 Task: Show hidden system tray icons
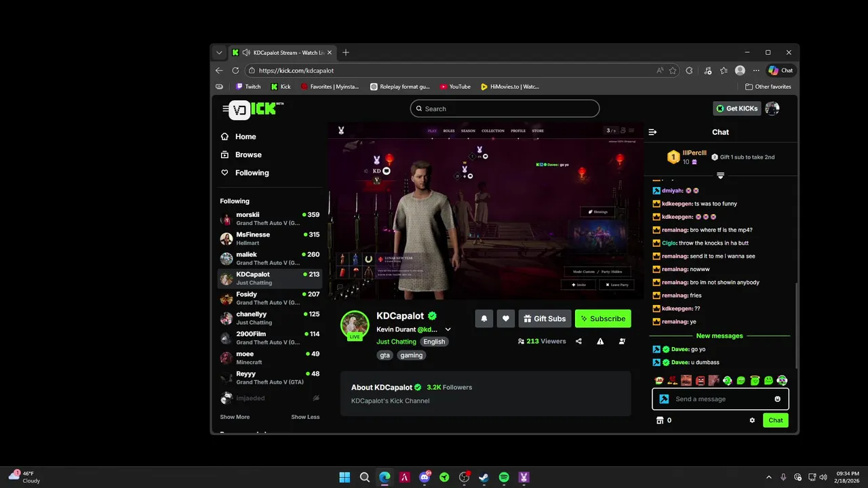click(x=768, y=477)
